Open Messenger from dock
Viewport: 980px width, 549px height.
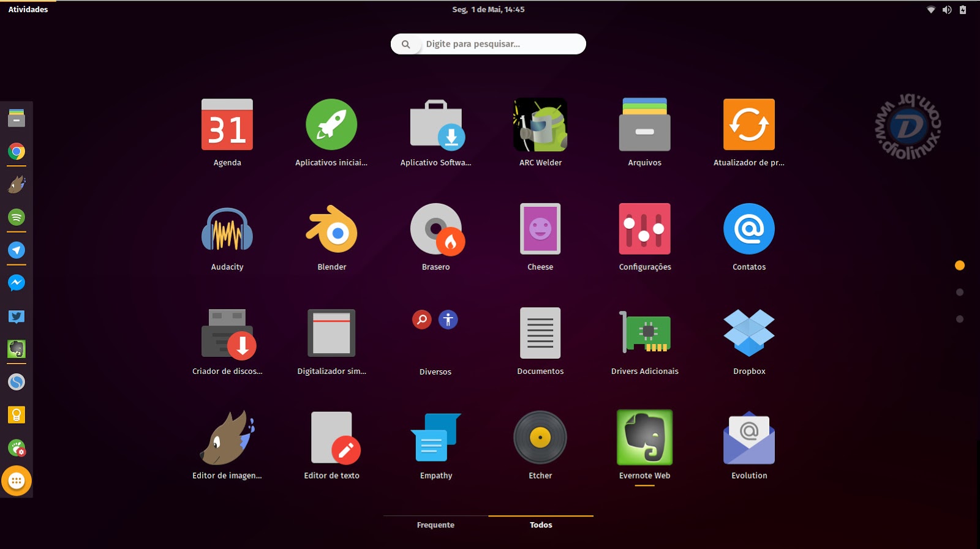17,283
